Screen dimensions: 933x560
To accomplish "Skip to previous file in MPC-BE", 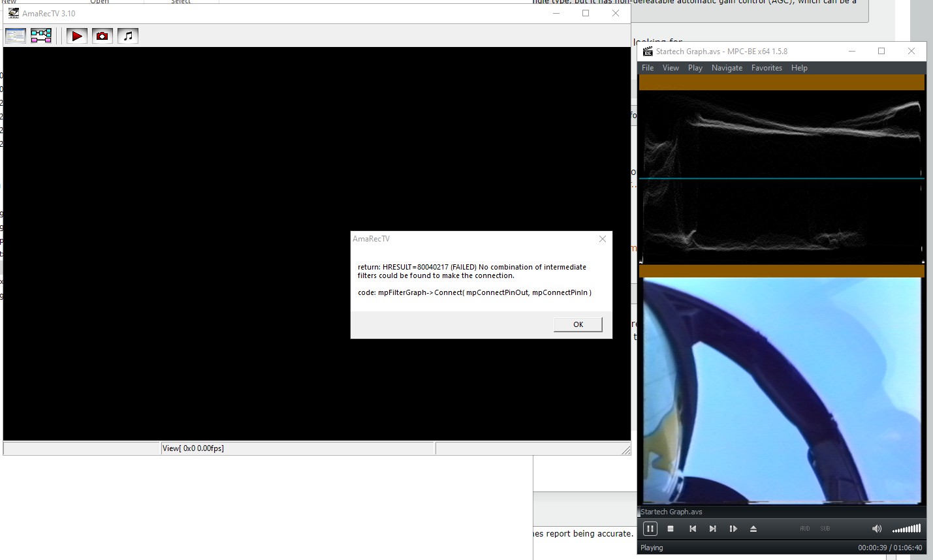I will coord(693,529).
